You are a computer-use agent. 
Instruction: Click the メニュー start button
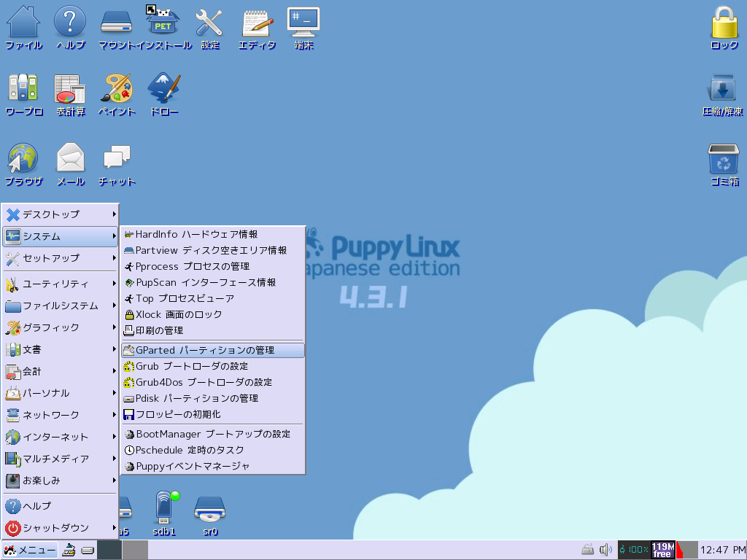click(x=29, y=550)
